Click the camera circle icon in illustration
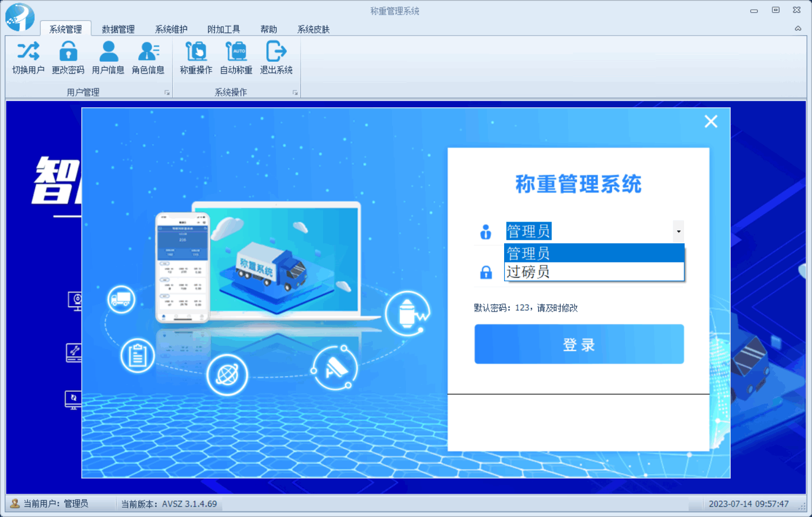 tap(334, 368)
